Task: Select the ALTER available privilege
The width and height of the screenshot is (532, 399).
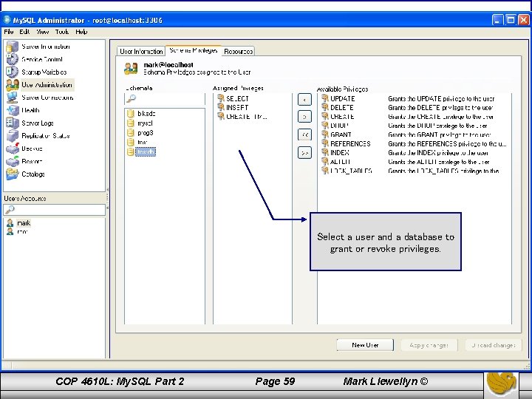Action: (341, 162)
